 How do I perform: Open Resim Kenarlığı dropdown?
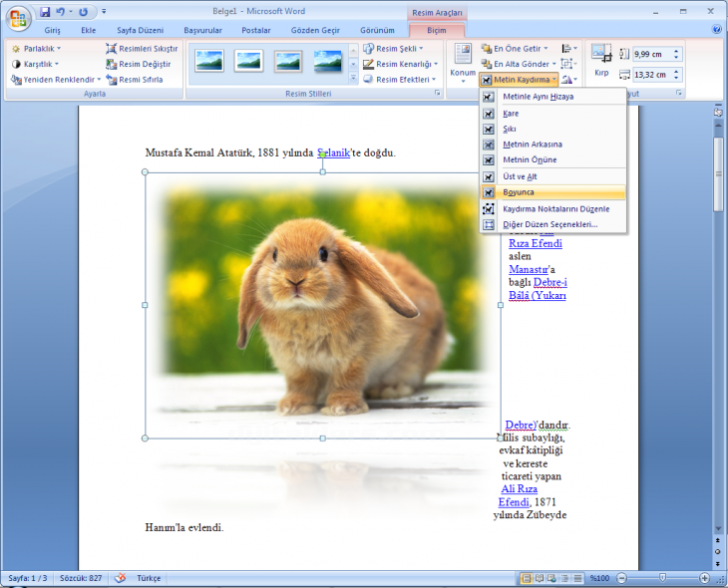[x=401, y=64]
